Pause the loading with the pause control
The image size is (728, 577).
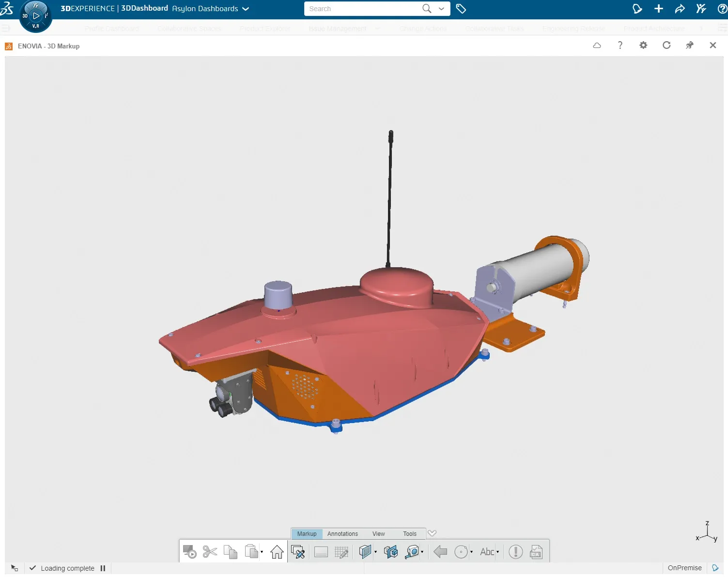tap(102, 568)
